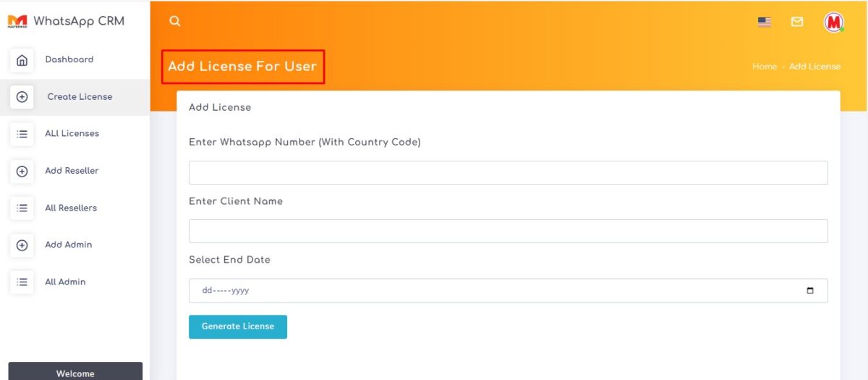
Task: Click the All Admin list icon
Action: (x=22, y=282)
